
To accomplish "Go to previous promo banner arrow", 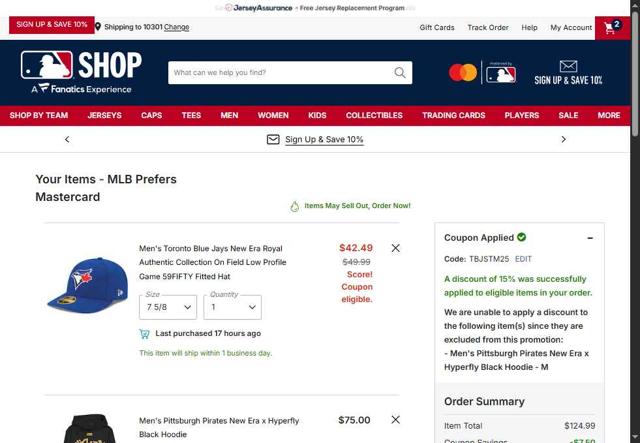I will 67,139.
